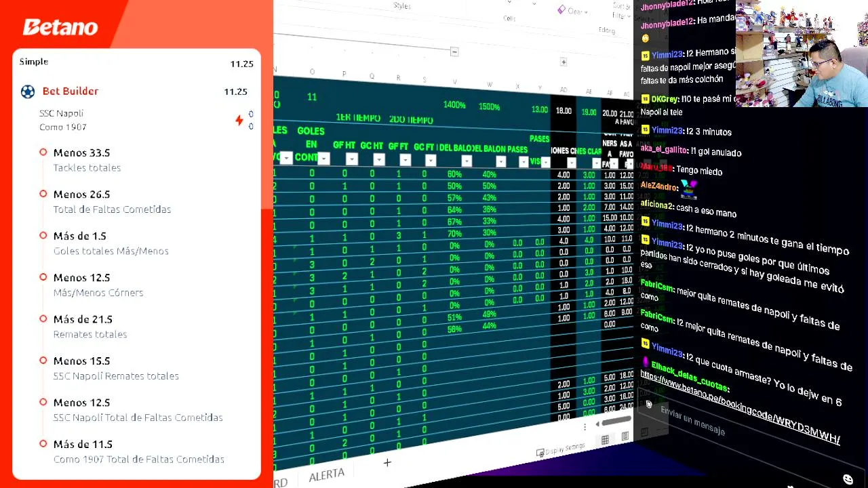Open the GF FT column filter dropdown

(x=405, y=160)
